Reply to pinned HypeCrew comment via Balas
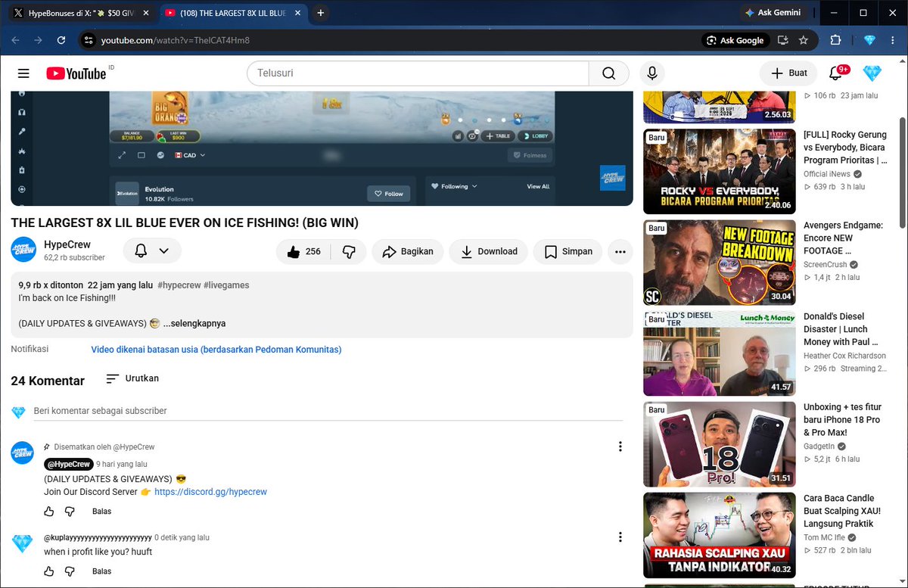Viewport: 908px width, 588px height. pos(101,512)
